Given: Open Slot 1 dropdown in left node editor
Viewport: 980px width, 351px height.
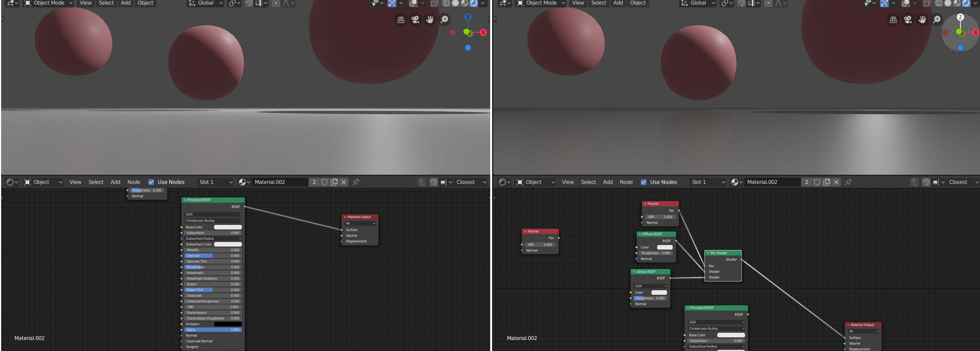Looking at the screenshot, I should [x=216, y=182].
